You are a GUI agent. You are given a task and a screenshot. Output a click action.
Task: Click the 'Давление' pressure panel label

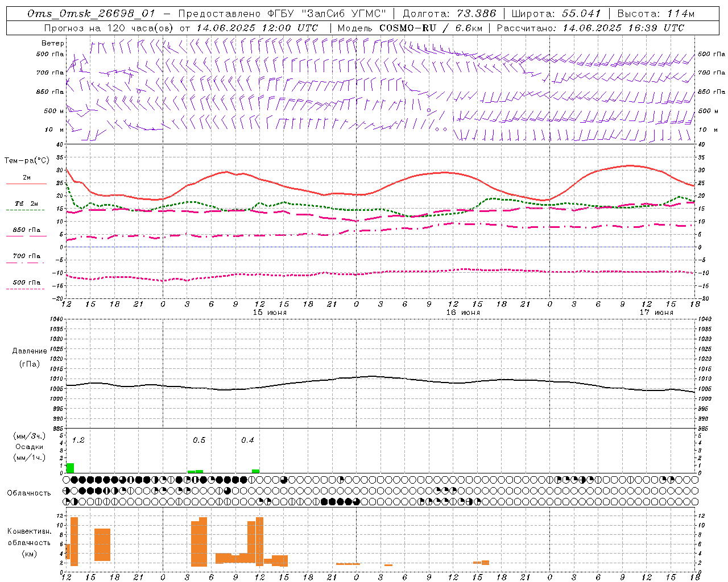(30, 351)
